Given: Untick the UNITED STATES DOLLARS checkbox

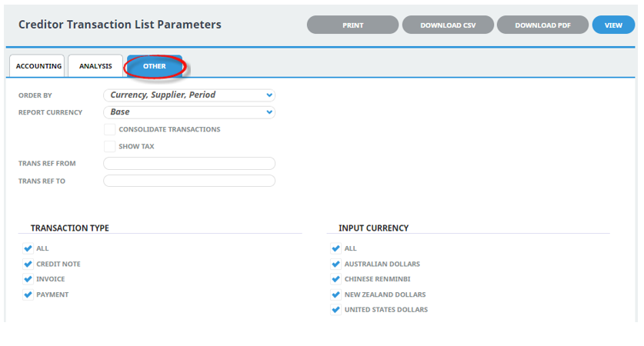Looking at the screenshot, I should pos(336,309).
